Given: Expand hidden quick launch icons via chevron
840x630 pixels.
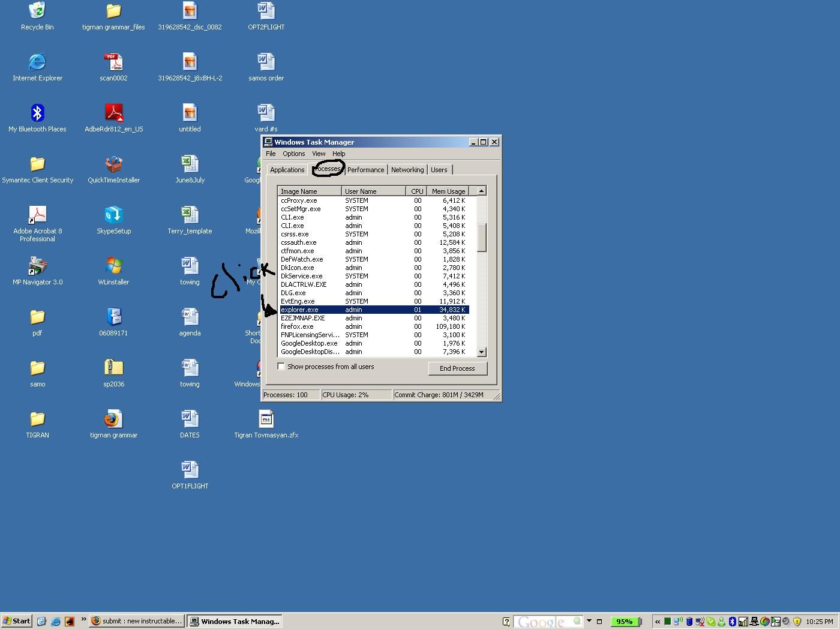Looking at the screenshot, I should [83, 621].
